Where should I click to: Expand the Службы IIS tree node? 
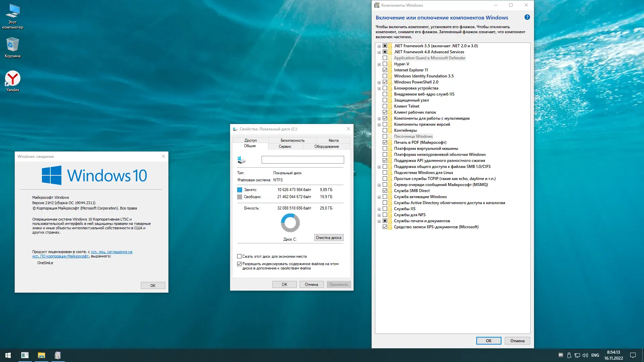379,209
